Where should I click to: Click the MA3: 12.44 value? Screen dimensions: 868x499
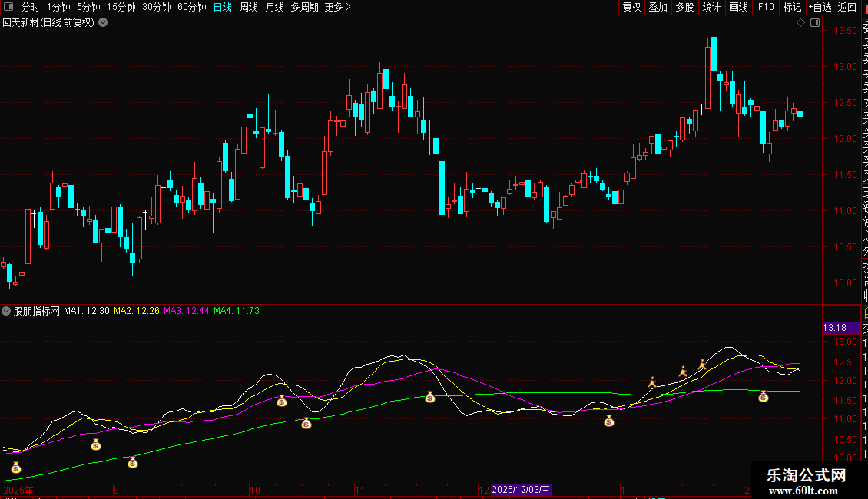pos(187,311)
